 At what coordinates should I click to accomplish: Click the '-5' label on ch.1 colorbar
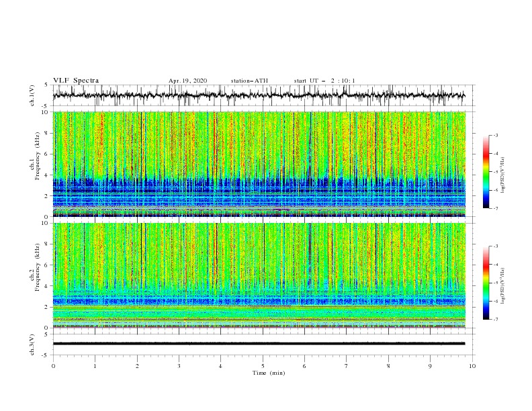496,172
